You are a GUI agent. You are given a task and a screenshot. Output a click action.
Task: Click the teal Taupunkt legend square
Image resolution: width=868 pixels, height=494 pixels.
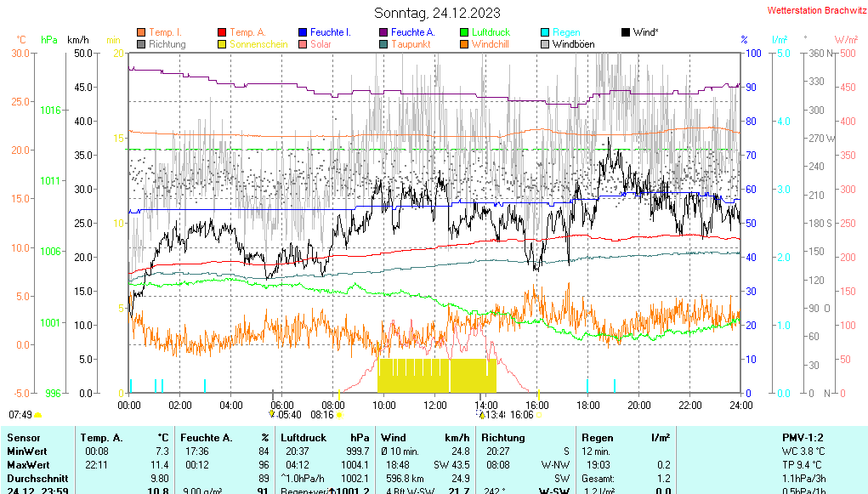pyautogui.click(x=383, y=44)
